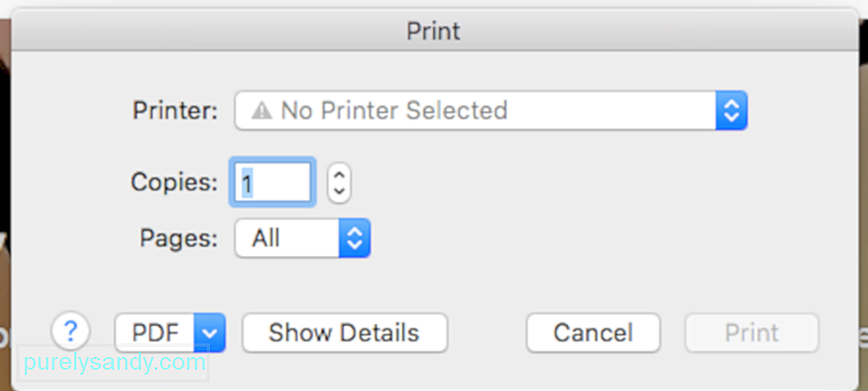Viewport: 868px width, 391px height.
Task: Click the Copies: label
Action: pyautogui.click(x=174, y=182)
